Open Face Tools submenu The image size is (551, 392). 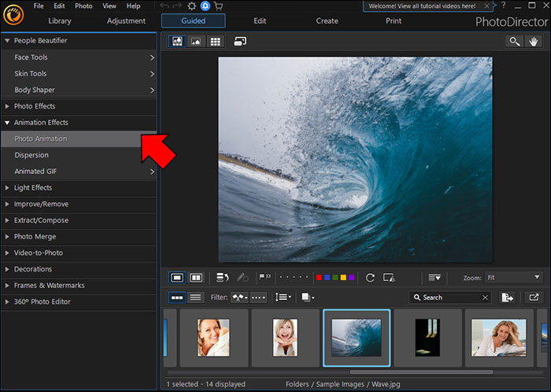(x=79, y=57)
